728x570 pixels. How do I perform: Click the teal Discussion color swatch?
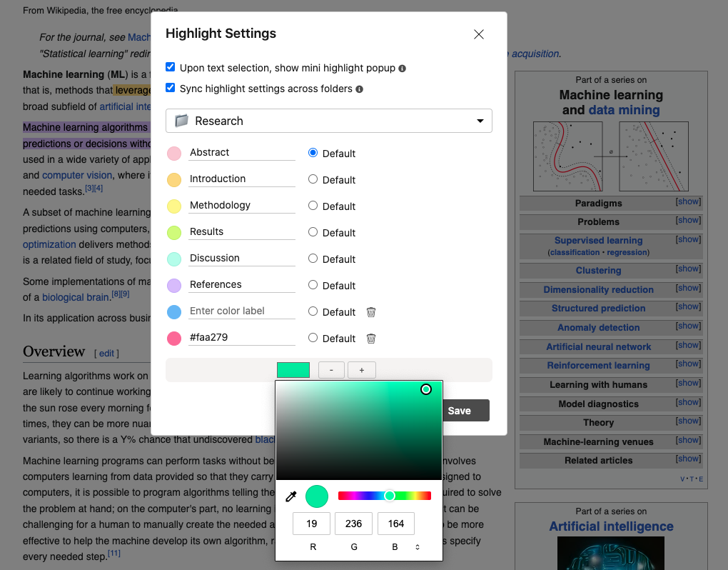tap(174, 259)
